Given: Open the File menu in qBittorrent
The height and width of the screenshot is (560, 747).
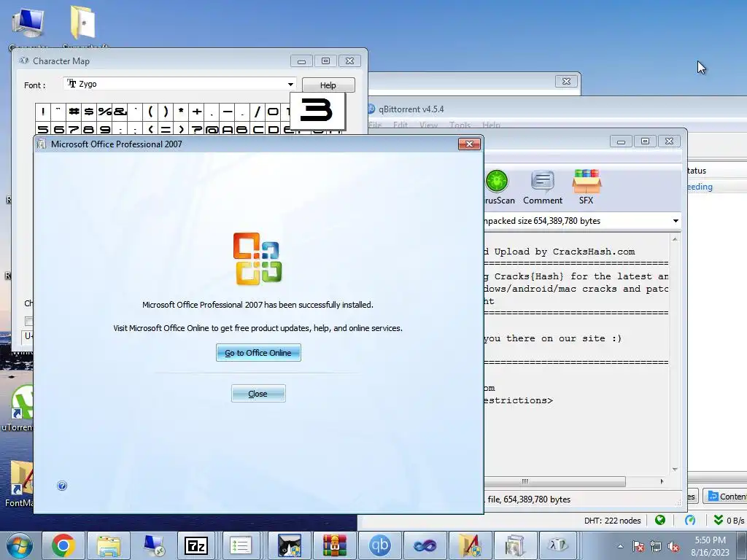Looking at the screenshot, I should click(376, 125).
